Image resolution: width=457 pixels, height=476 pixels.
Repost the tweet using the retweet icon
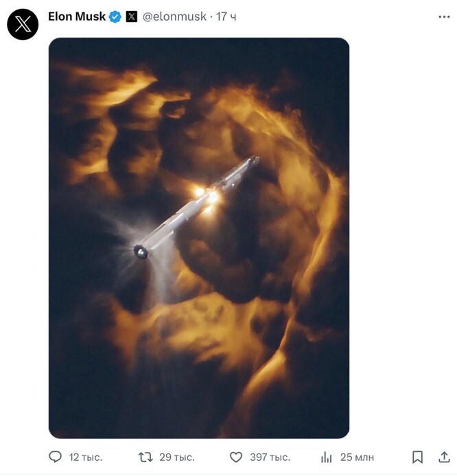145,457
